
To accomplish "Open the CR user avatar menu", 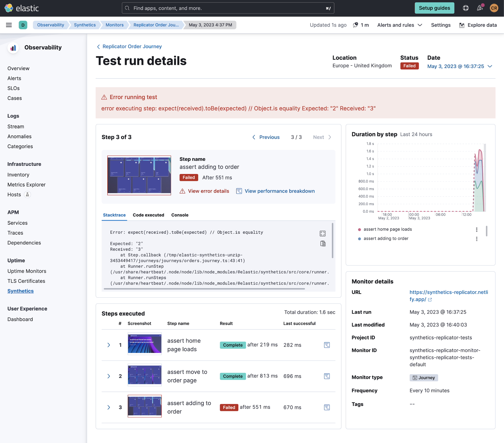I will tap(494, 8).
